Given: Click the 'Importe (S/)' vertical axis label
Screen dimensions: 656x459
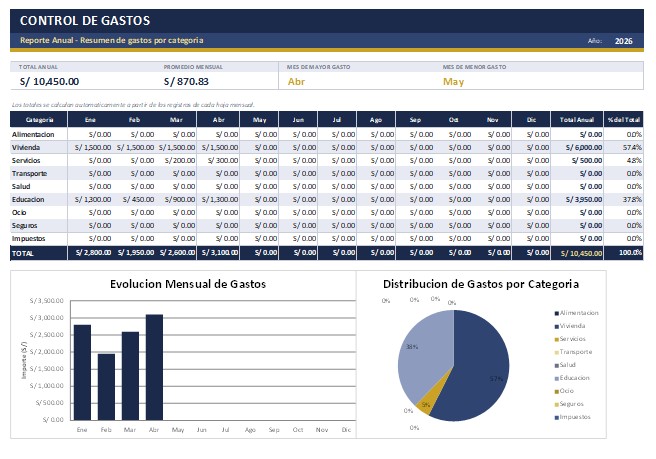Looking at the screenshot, I should (24, 360).
